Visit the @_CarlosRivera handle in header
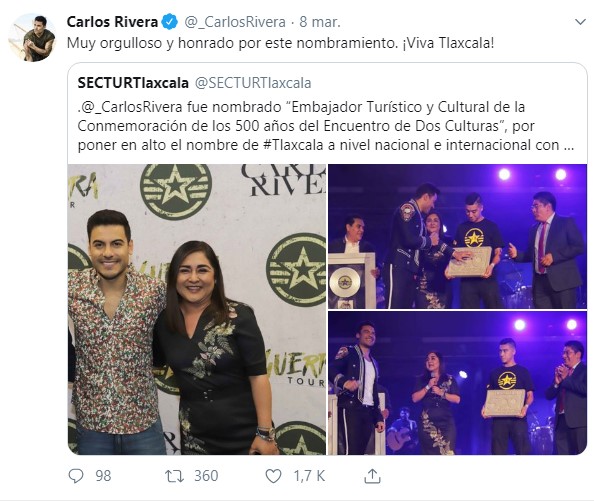 235,22
